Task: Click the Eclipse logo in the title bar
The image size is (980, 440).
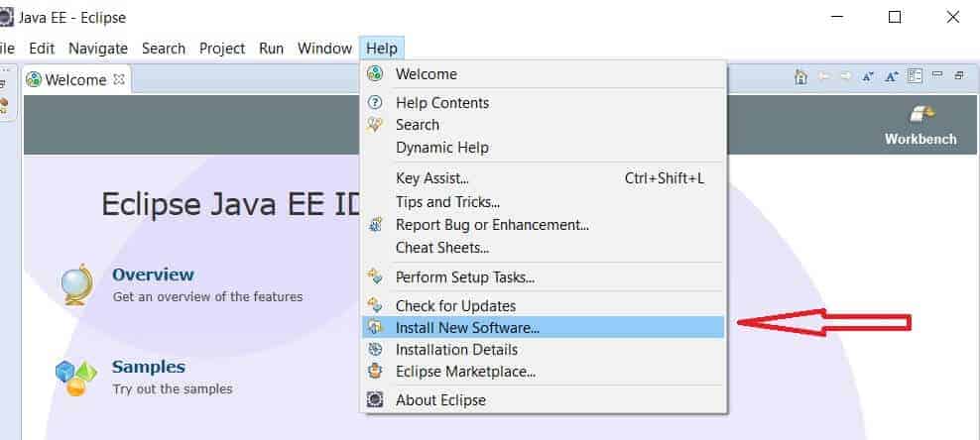Action: [x=6, y=18]
